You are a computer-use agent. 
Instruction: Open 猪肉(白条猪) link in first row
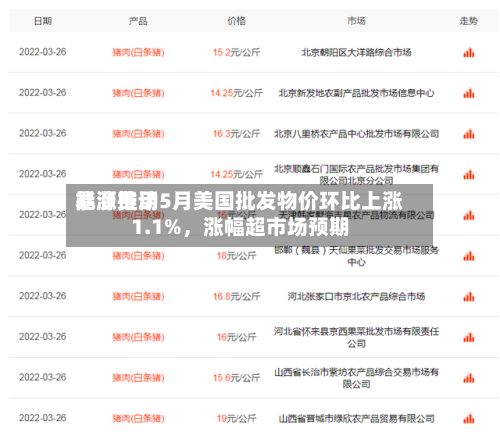[138, 52]
